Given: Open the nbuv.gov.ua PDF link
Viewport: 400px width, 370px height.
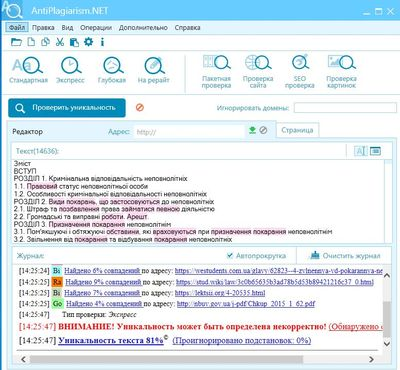Looking at the screenshot, I should tap(246, 304).
